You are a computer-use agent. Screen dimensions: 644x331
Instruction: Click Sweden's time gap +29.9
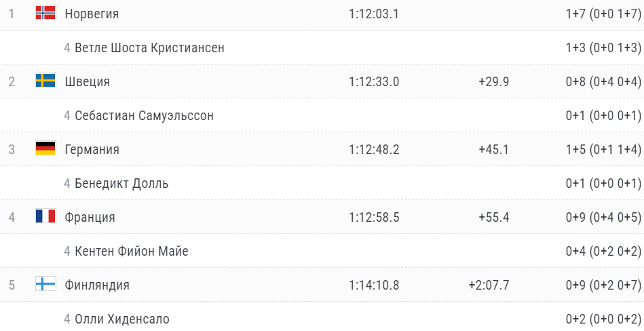click(493, 81)
